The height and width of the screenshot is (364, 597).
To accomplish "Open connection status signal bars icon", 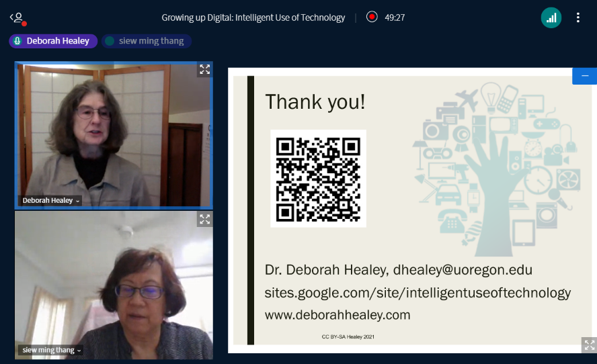I will click(551, 17).
